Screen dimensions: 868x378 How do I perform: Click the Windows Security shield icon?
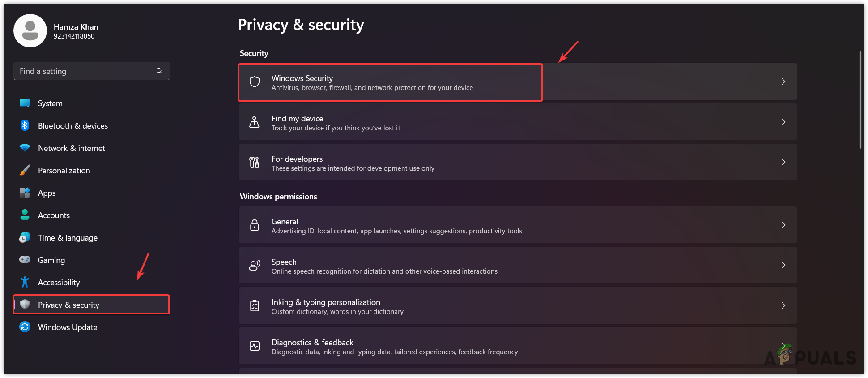[255, 82]
